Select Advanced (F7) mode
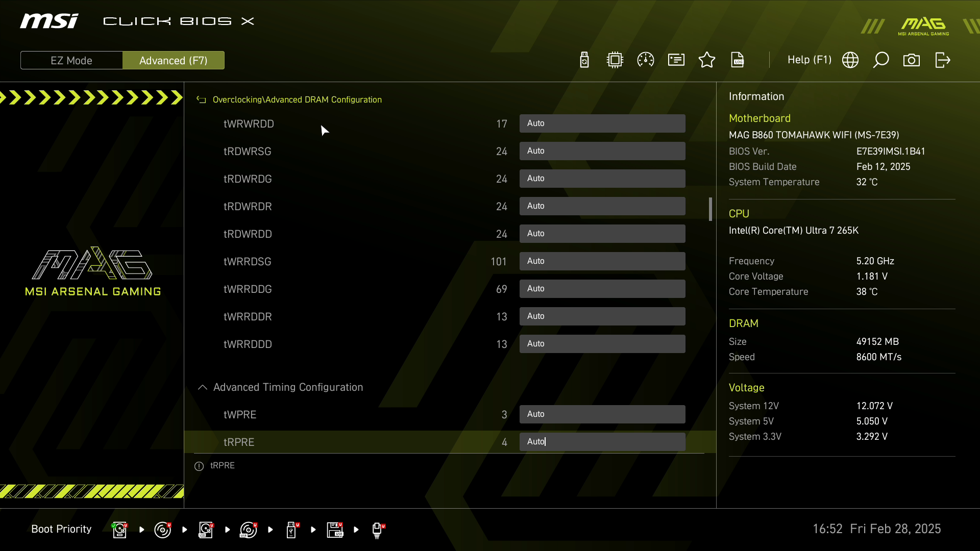Screen dimensions: 980x551 point(174,60)
